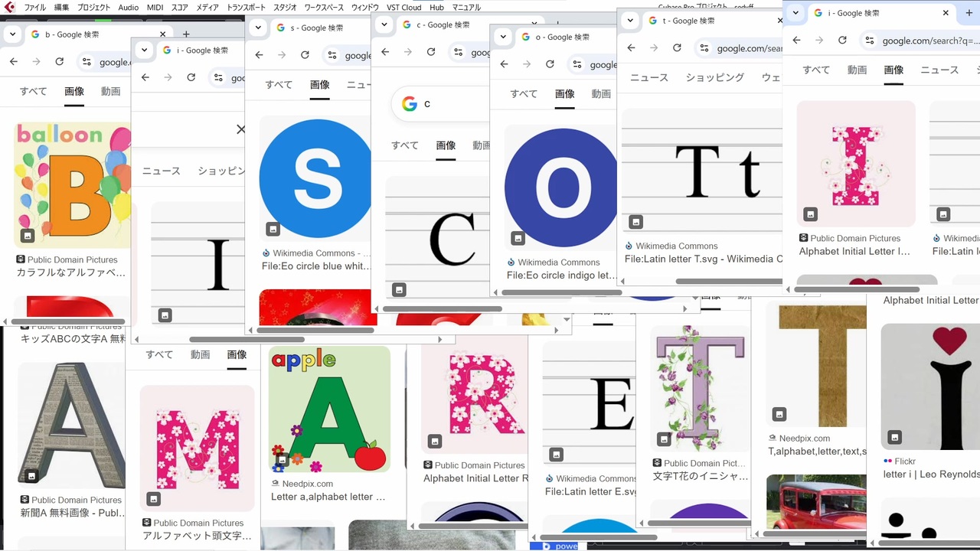The image size is (980, 551).
Task: Switch to the ショッピング tab in the "t" search window
Action: pyautogui.click(x=714, y=77)
